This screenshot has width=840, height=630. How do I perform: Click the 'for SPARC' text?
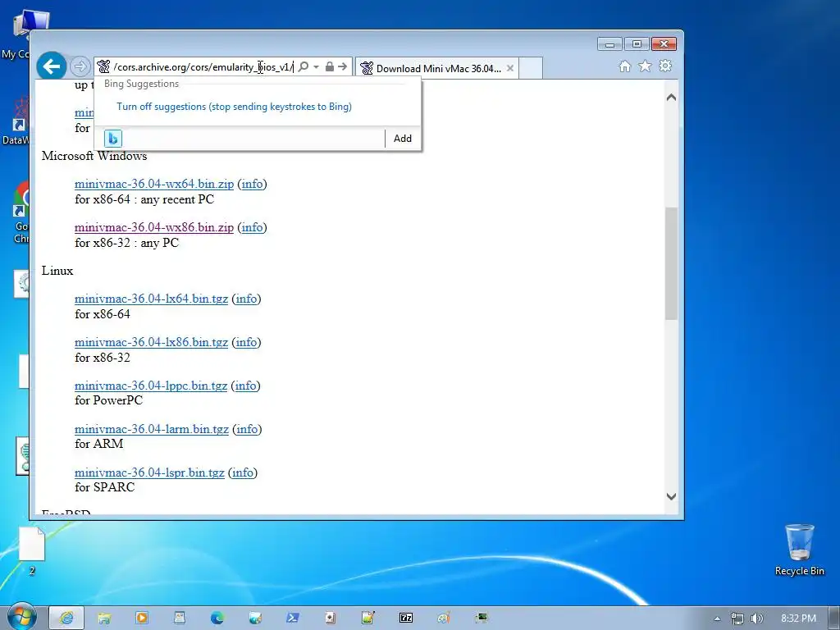pyautogui.click(x=104, y=487)
